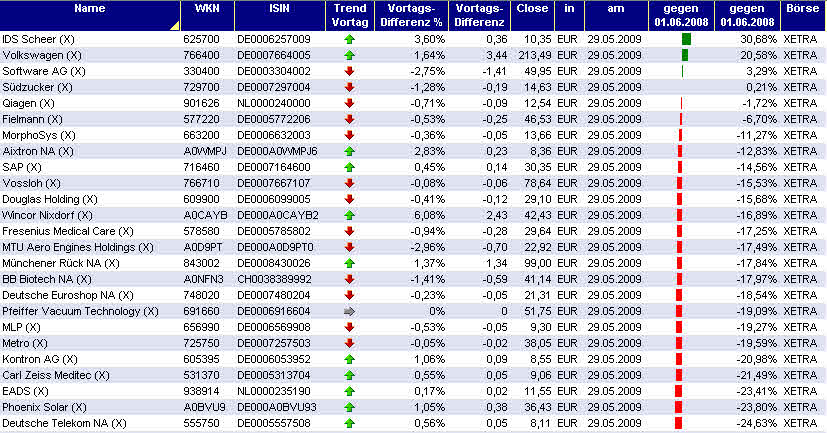
Task: Click red down arrow for Fresenius Medical Care
Action: point(349,231)
